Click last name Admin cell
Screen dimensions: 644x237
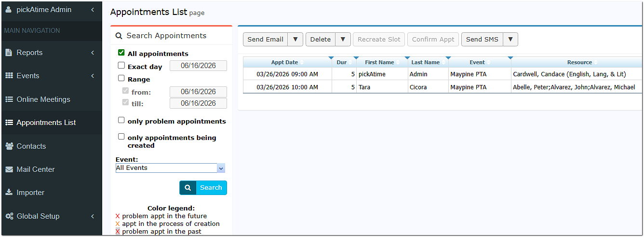pos(428,74)
